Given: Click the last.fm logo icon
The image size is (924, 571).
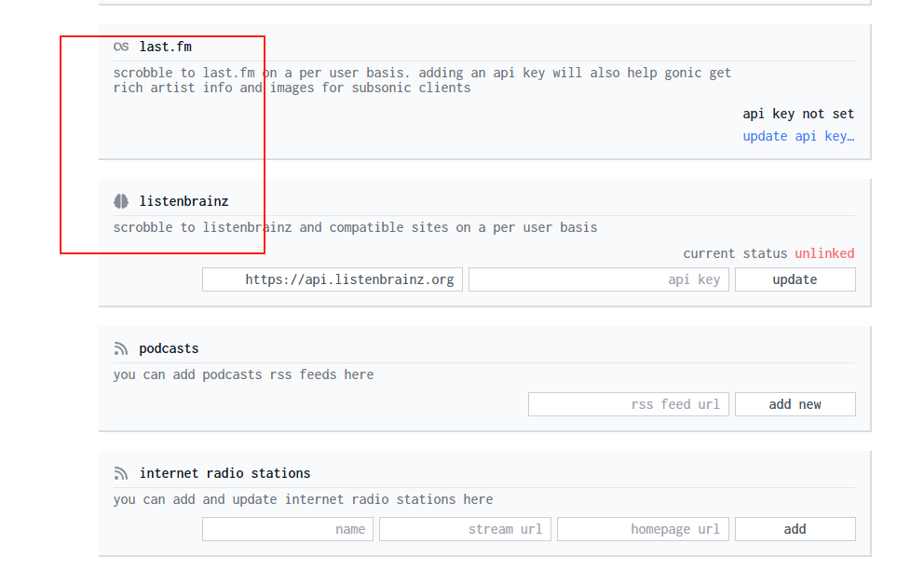Looking at the screenshot, I should point(121,47).
